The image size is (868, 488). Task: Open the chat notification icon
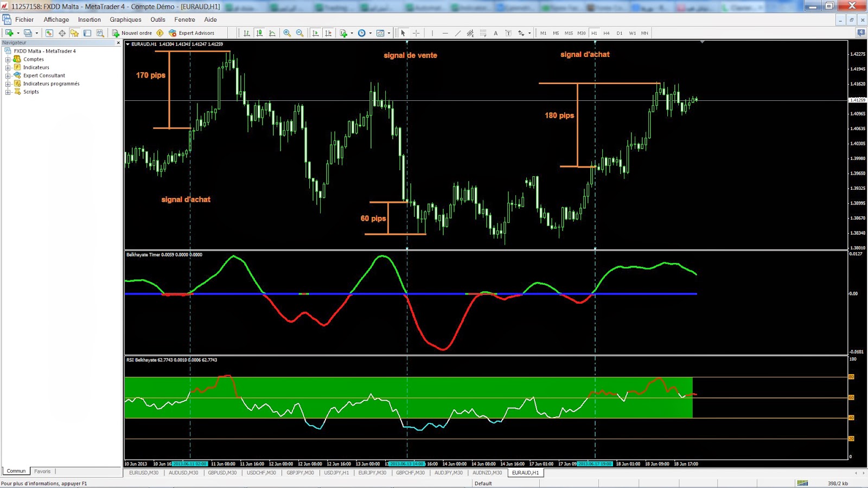point(861,33)
